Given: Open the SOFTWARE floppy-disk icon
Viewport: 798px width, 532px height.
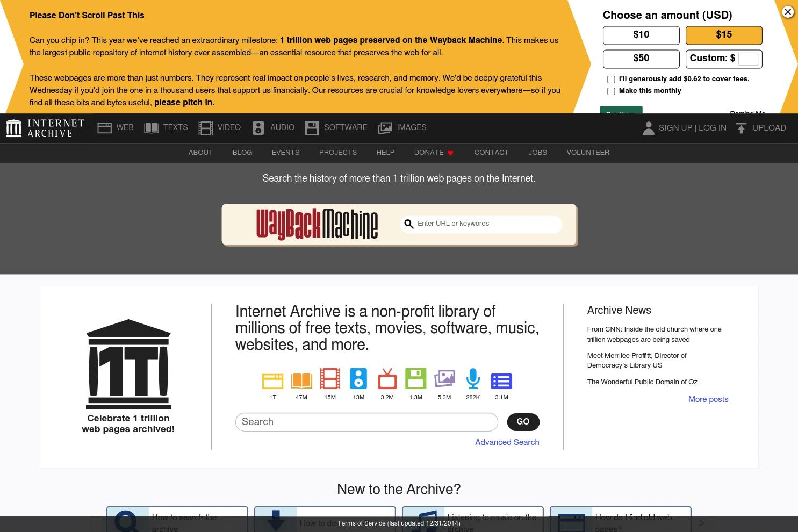Looking at the screenshot, I should click(312, 128).
